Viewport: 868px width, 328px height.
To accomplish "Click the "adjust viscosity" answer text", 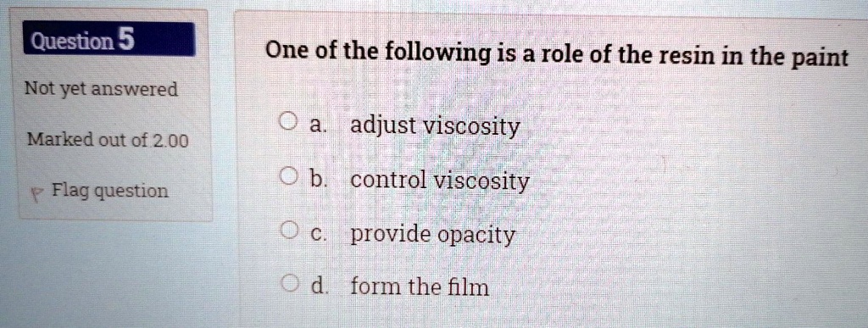I will (x=437, y=127).
